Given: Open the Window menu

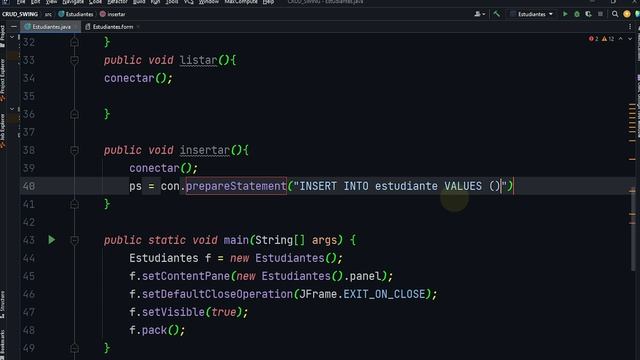Looking at the screenshot, I should tap(209, 2).
